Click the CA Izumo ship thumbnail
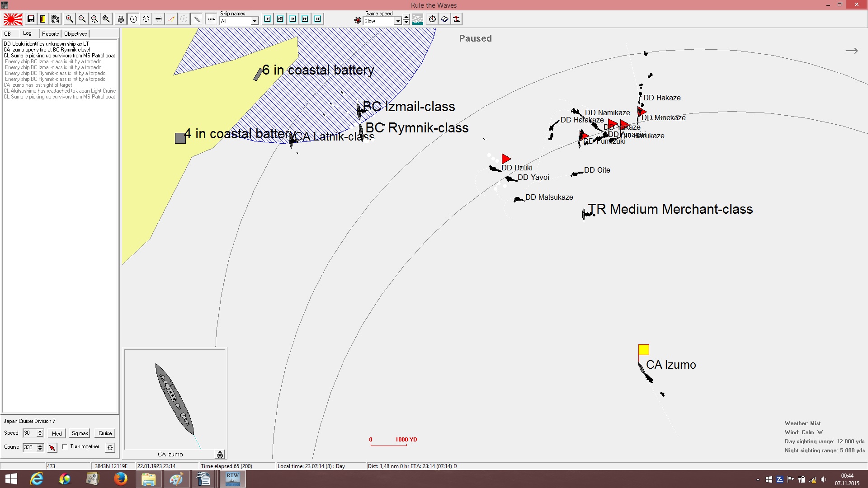 tap(175, 399)
